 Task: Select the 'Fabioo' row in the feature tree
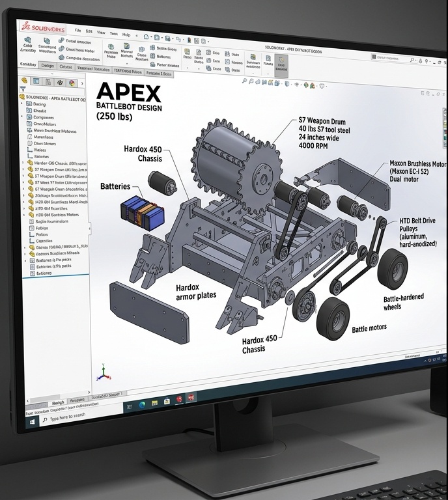tap(38, 228)
